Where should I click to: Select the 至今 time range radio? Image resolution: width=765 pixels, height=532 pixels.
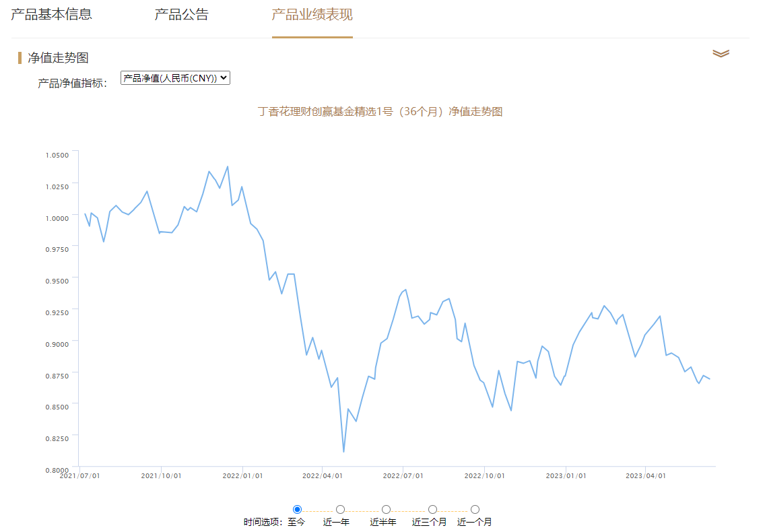(x=297, y=510)
